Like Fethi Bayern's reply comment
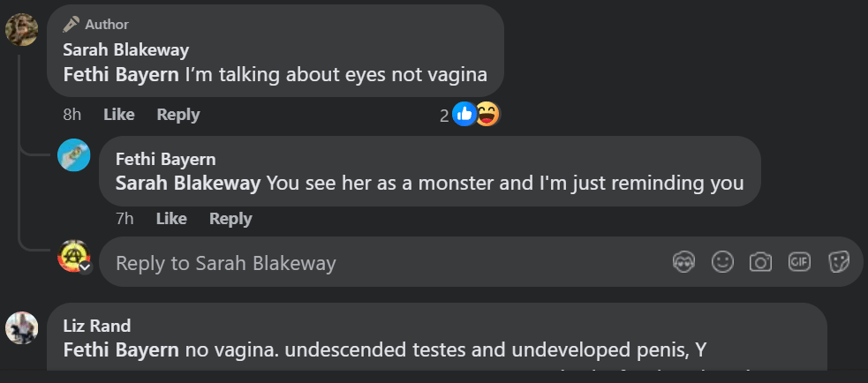Image resolution: width=868 pixels, height=383 pixels. (x=171, y=219)
